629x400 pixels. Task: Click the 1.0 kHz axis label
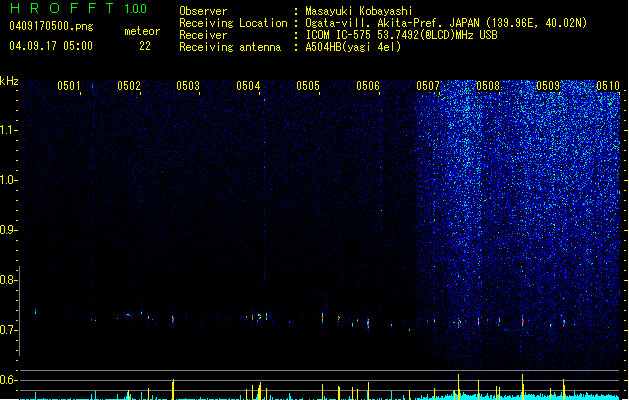click(8, 180)
